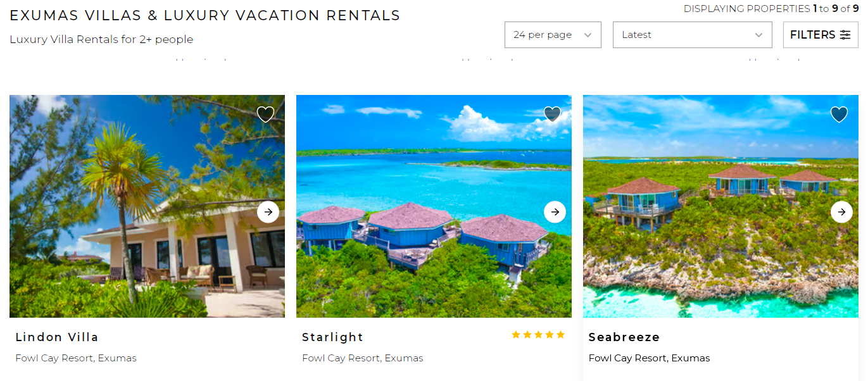The width and height of the screenshot is (868, 381).
Task: Toggle the heart on Starlight listing
Action: pos(552,115)
